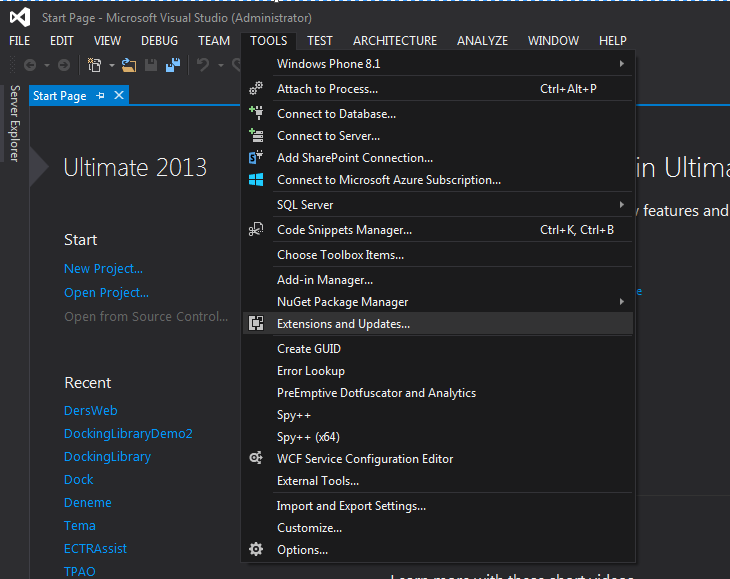The height and width of the screenshot is (579, 730).
Task: Click the Attach to Process gears icon
Action: point(256,88)
